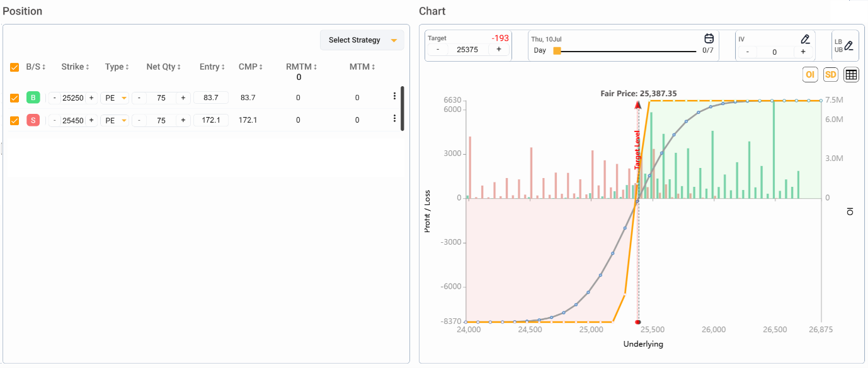
Task: Open three-dot menu for 25250 leg
Action: 394,96
